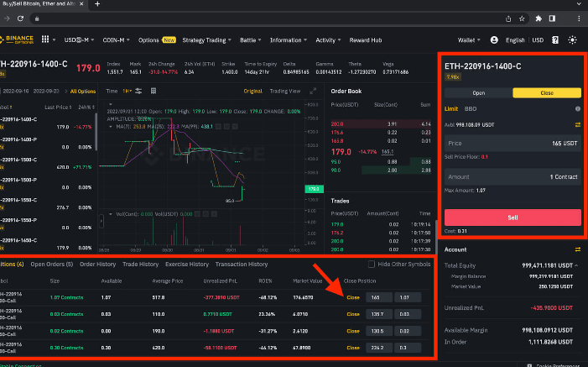Select the BBO order type
Image resolution: width=588 pixels, height=367 pixels.
point(471,108)
